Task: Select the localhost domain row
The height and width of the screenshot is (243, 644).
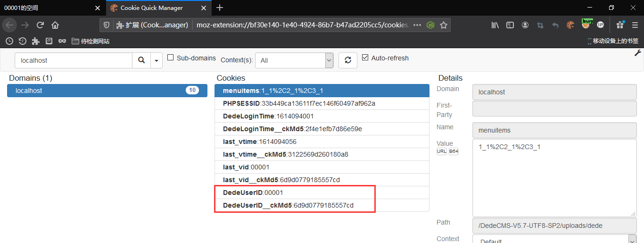Action: [x=107, y=91]
